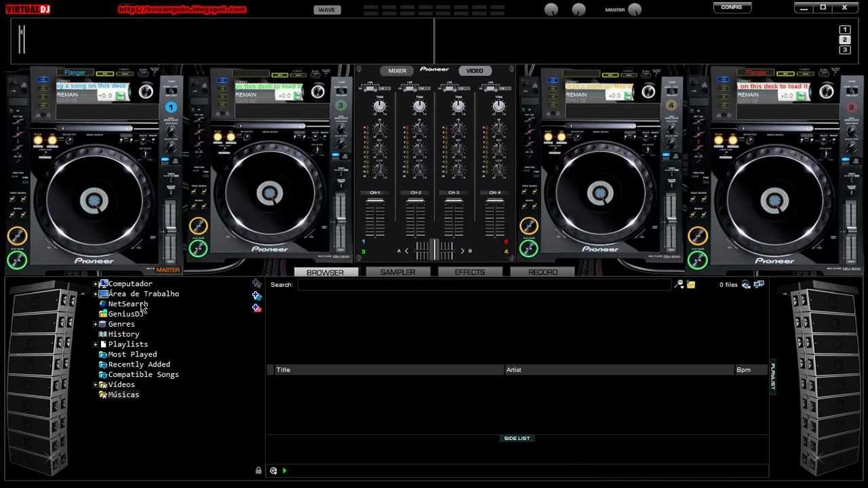Select deck 2 with the red number button
This screenshot has width=868, height=488.
(x=852, y=107)
